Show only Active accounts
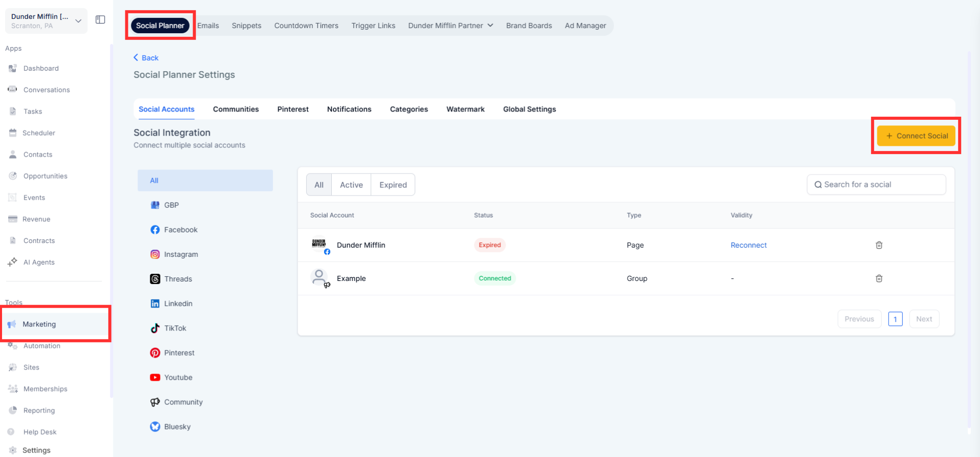The image size is (980, 457). click(x=351, y=185)
